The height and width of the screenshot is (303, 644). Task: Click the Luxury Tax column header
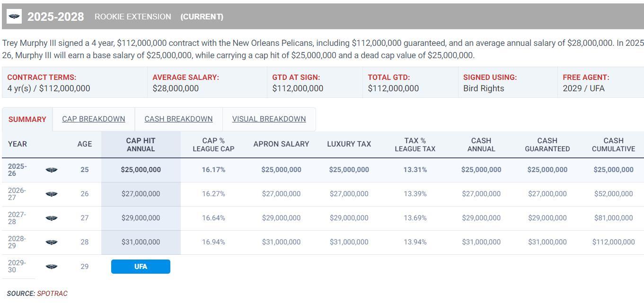[349, 144]
